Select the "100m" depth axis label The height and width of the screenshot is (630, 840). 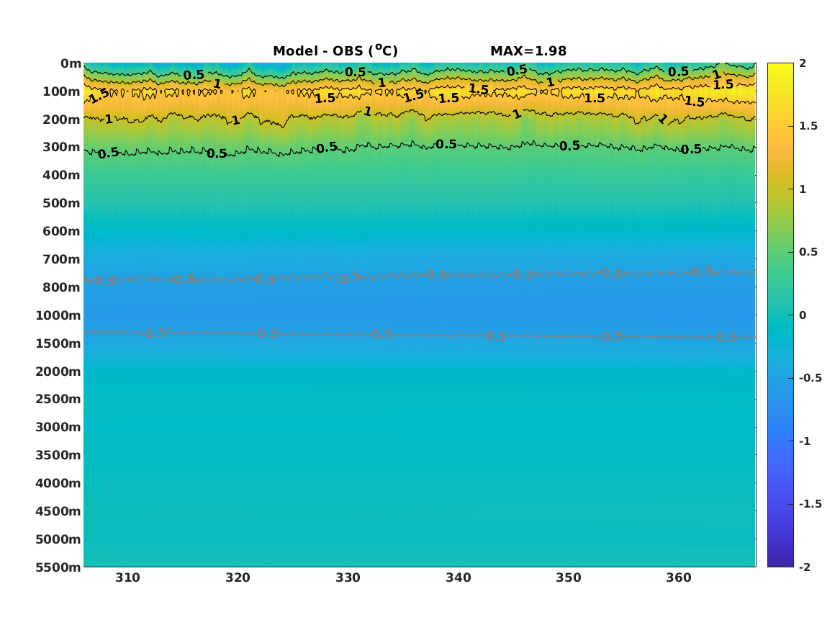point(62,91)
